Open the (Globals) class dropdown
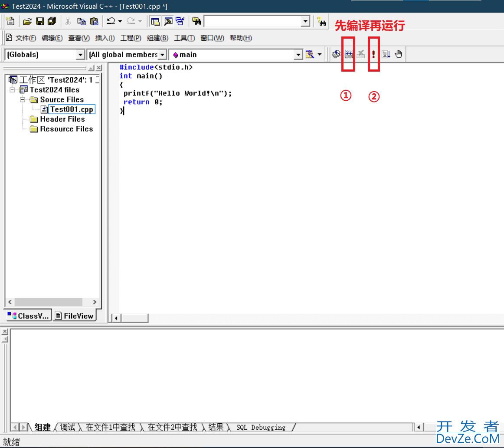The image size is (504, 448). pyautogui.click(x=80, y=55)
